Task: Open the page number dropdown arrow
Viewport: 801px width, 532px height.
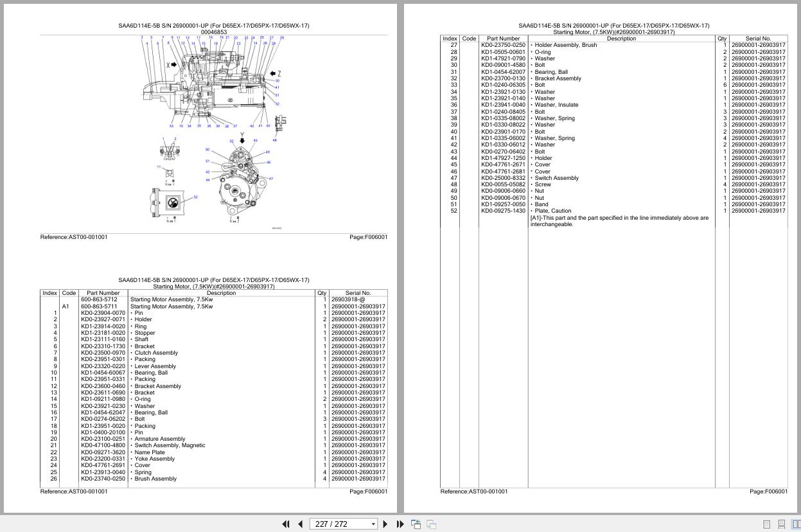Action: coord(373,524)
